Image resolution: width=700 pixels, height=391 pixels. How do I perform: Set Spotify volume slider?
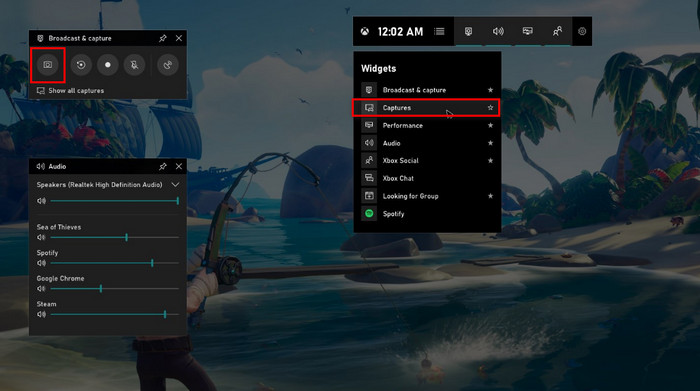(115, 263)
